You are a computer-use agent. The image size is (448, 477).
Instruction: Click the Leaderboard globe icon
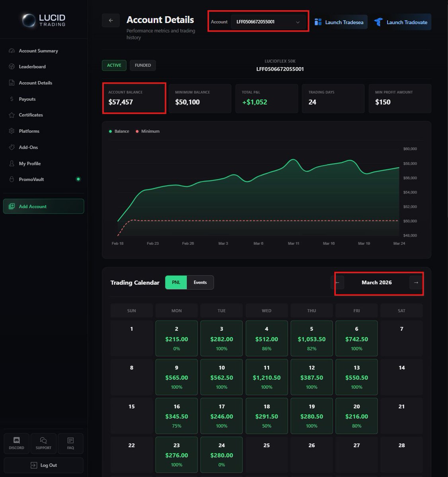pyautogui.click(x=12, y=67)
